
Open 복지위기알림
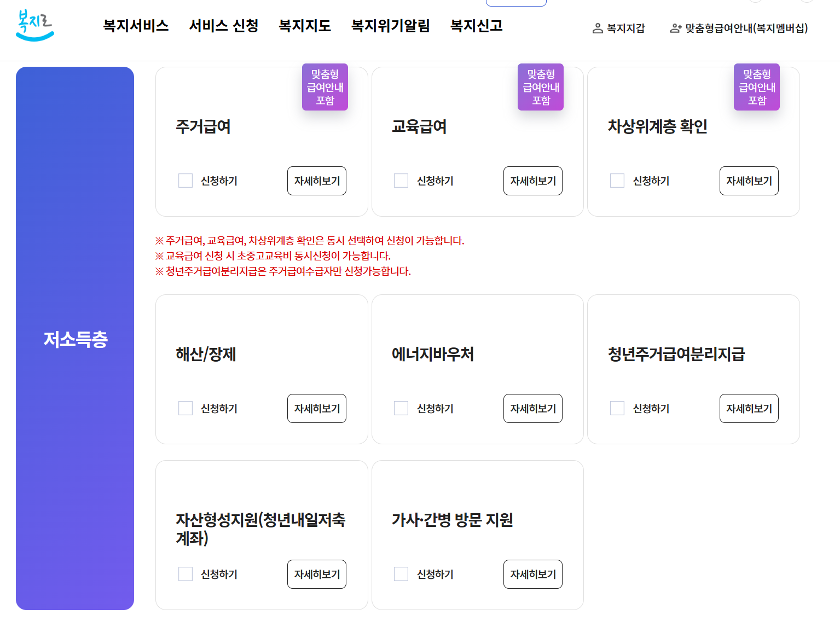[x=389, y=26]
